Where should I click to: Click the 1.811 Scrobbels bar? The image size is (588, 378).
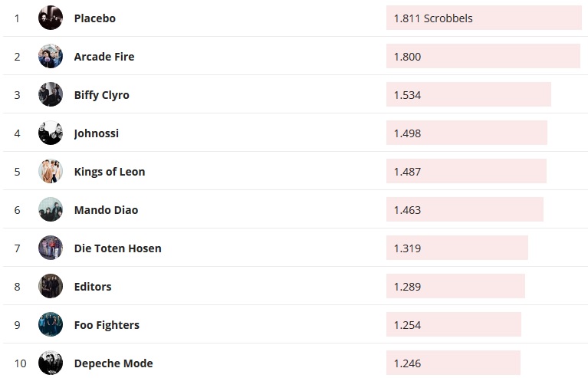point(484,18)
